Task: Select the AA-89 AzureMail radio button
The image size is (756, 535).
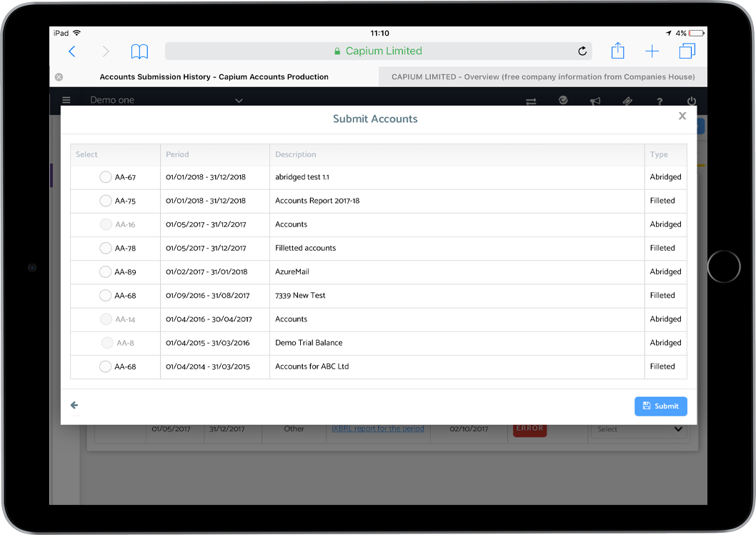Action: click(106, 272)
